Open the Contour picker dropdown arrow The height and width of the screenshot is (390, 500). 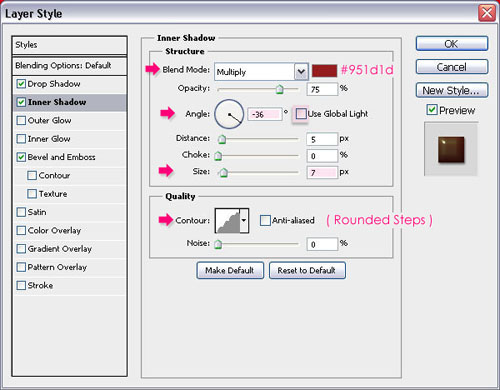pos(244,220)
